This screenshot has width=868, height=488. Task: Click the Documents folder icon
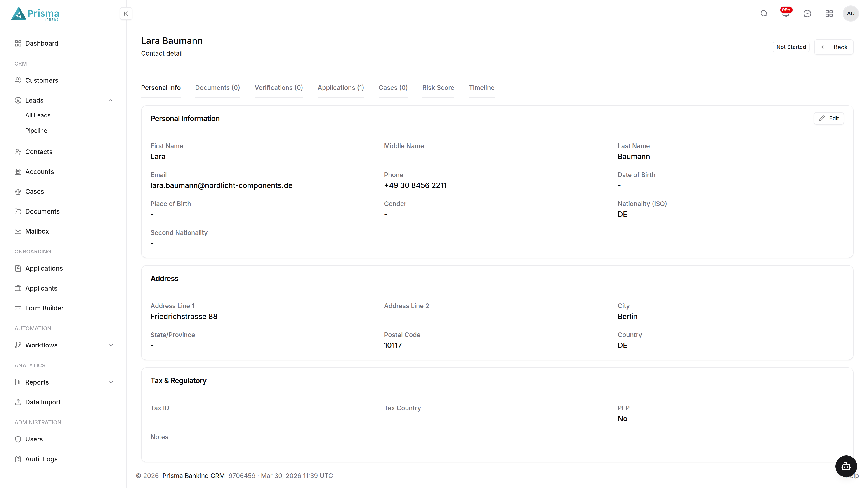18,211
